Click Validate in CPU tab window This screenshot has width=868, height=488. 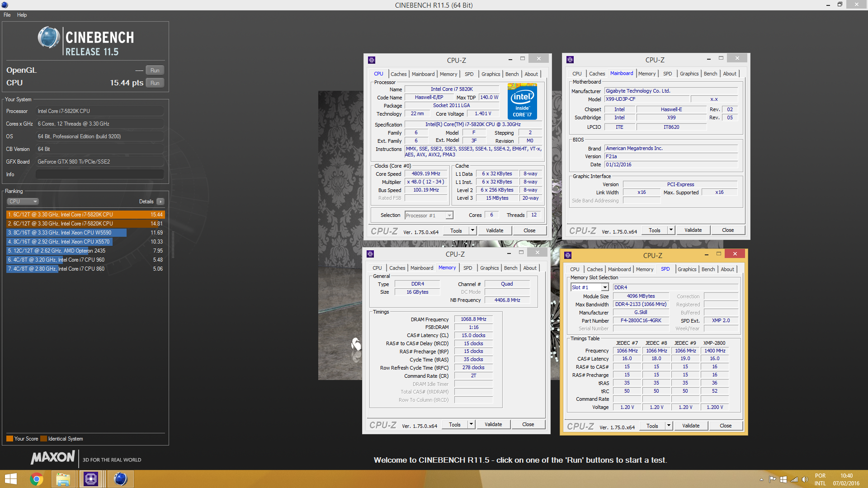click(x=495, y=231)
